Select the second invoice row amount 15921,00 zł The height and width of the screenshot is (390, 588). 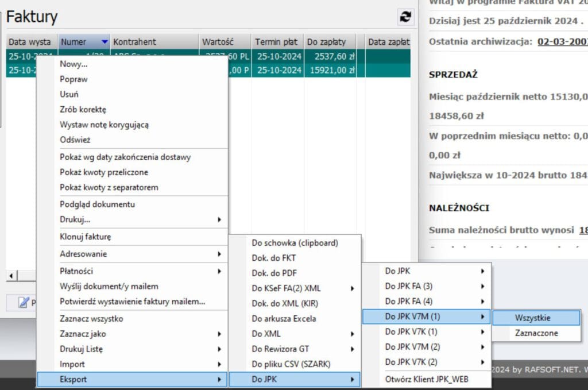[x=330, y=70]
